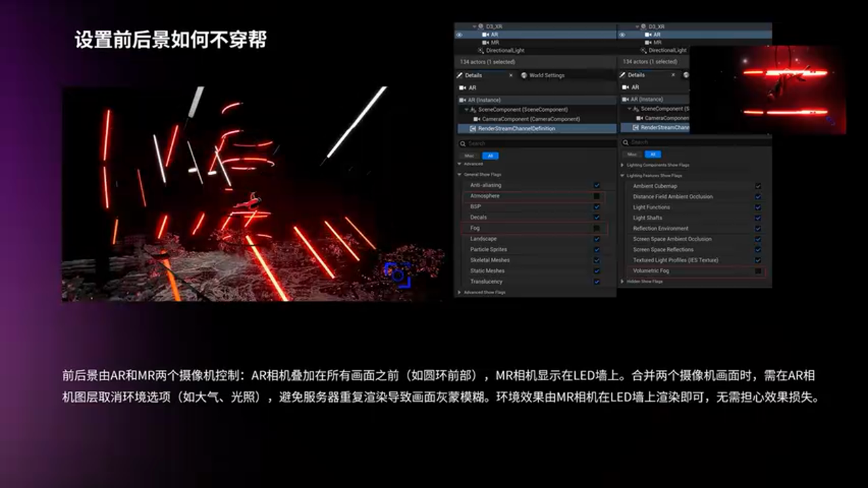Click the blue camera gizmo in the viewport

(397, 274)
